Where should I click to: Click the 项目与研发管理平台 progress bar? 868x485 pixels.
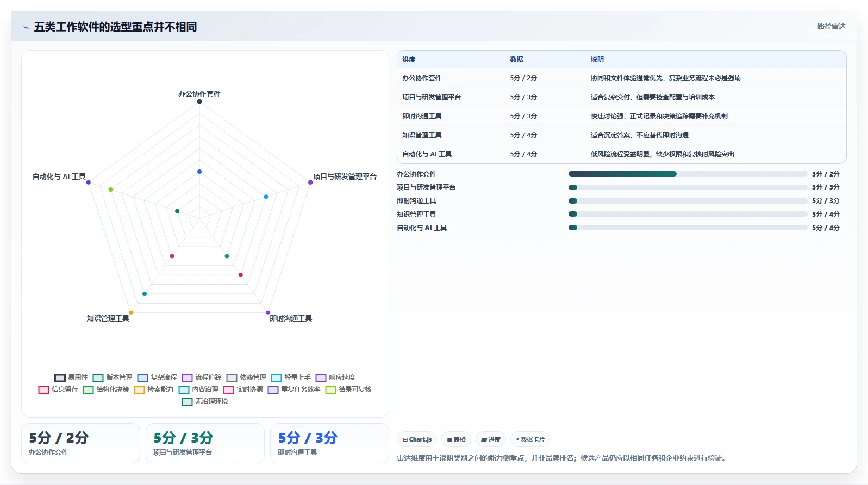(x=688, y=187)
